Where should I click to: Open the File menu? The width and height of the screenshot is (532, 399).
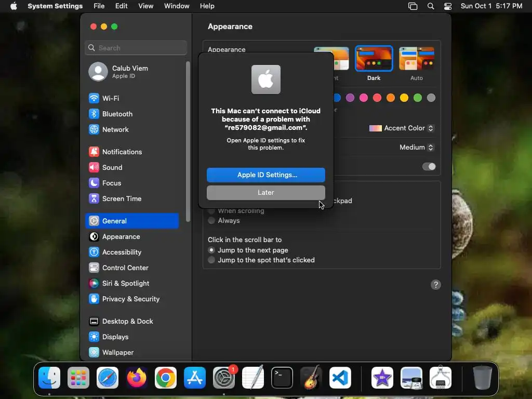point(99,6)
